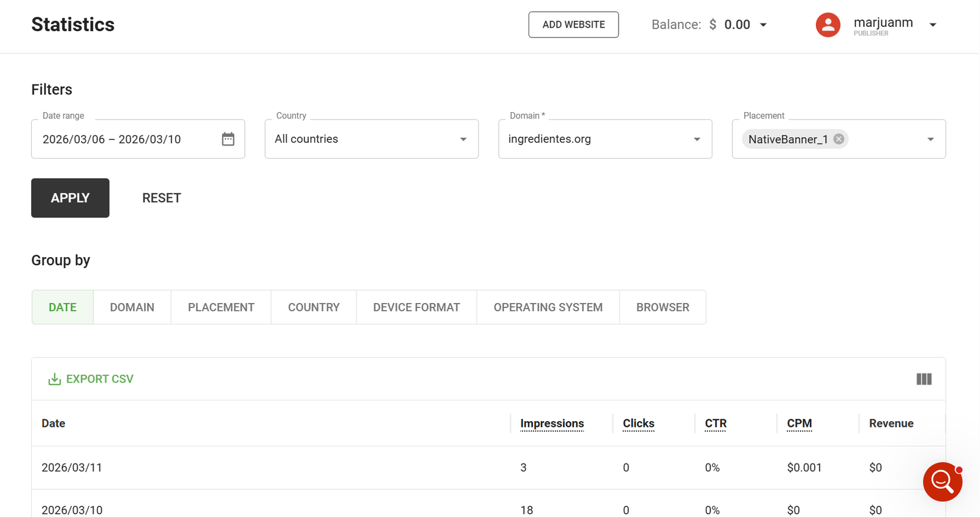Group by Placement tab
The image size is (980, 518).
(x=221, y=307)
